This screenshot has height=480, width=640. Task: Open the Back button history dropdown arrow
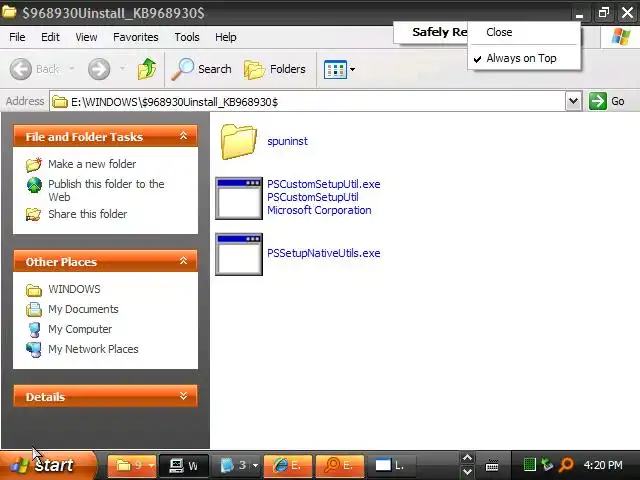[x=71, y=69]
